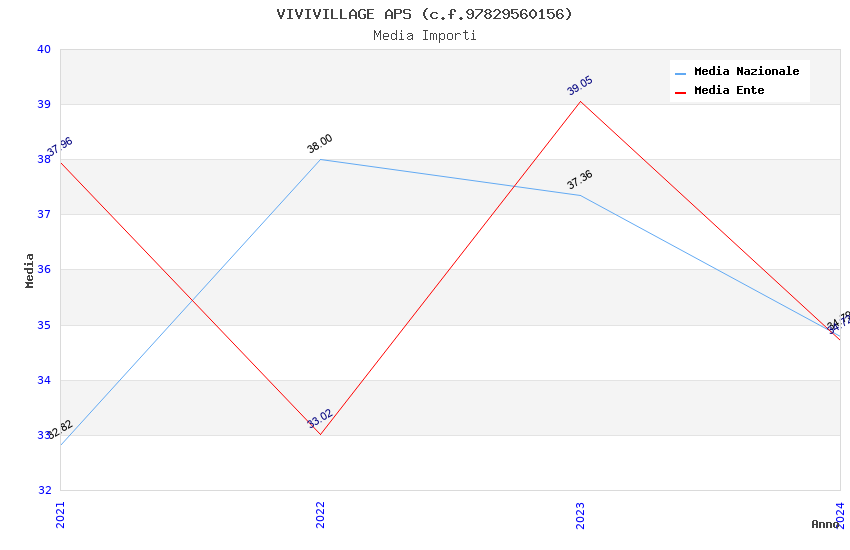Click the Media Importi subtitle

(424, 35)
